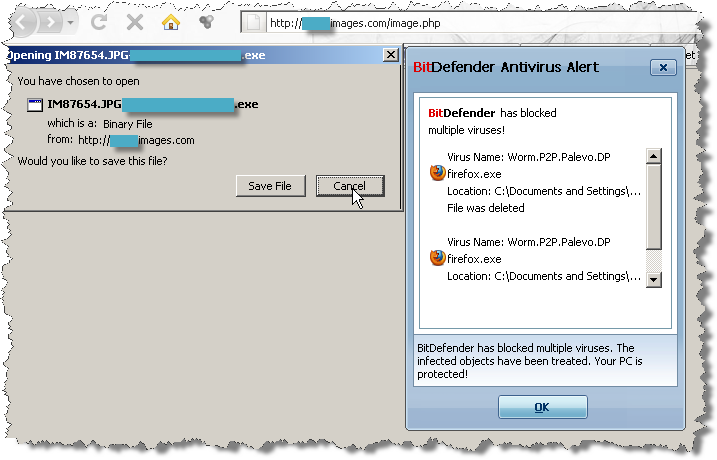The image size is (717, 460).
Task: Open the history dropdown beside Forward arrow
Action: pos(70,22)
